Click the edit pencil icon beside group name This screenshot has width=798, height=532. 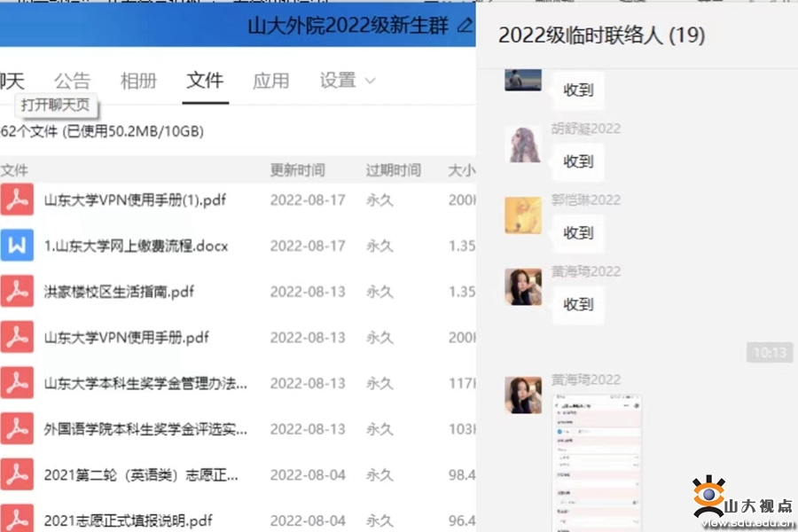tap(465, 25)
